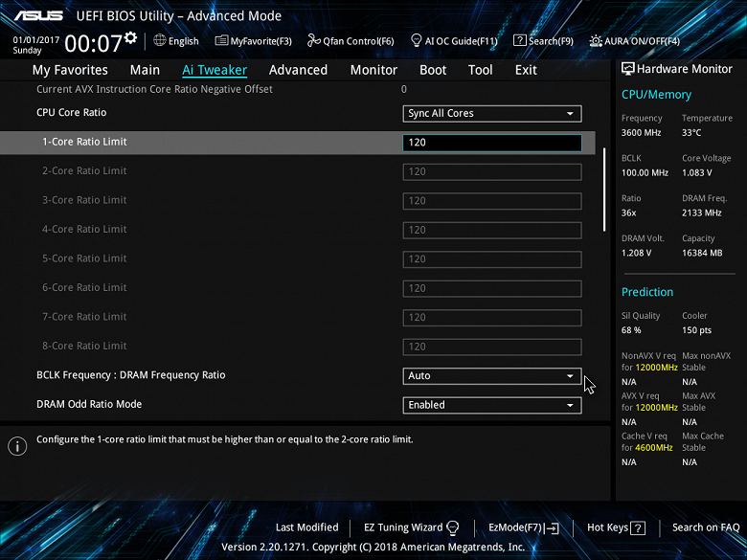747x560 pixels.
Task: Select the Ai Tweaker tab
Action: coord(215,70)
